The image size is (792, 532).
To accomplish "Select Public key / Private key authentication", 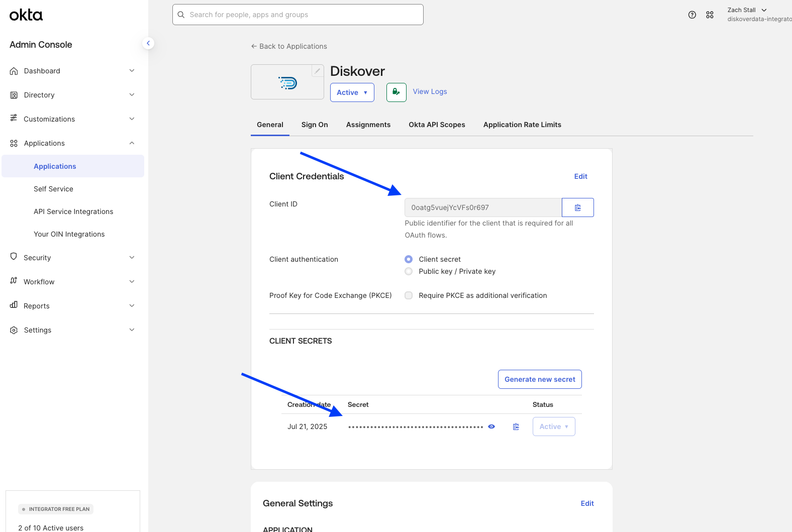I will 409,271.
